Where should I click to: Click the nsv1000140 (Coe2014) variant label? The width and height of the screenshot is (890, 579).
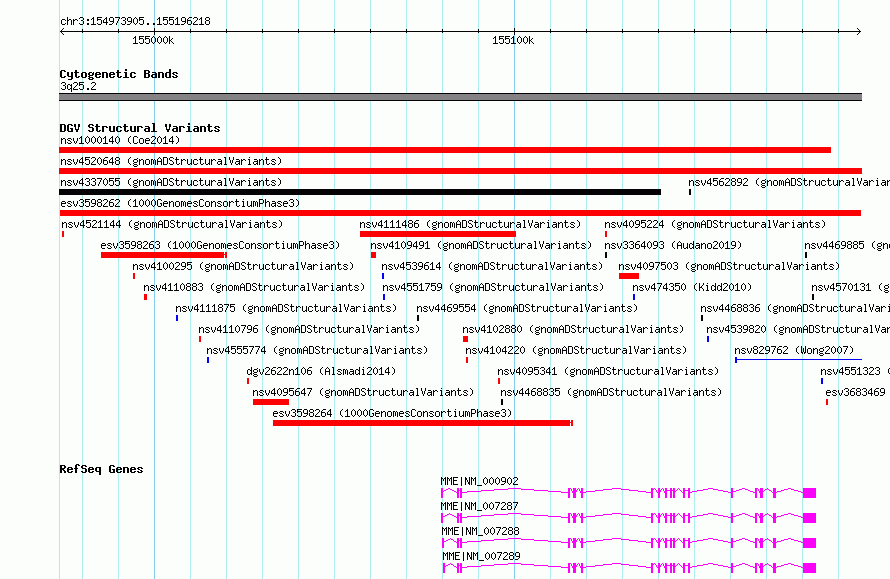pos(120,140)
